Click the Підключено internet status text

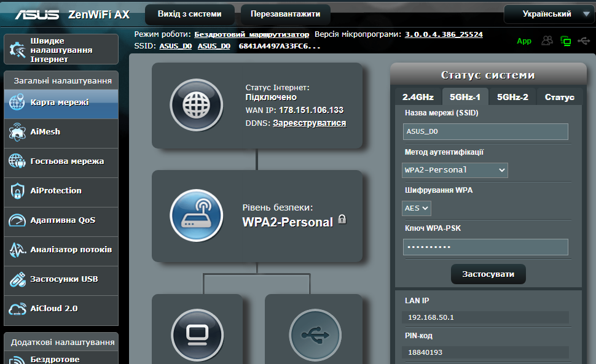pyautogui.click(x=271, y=97)
